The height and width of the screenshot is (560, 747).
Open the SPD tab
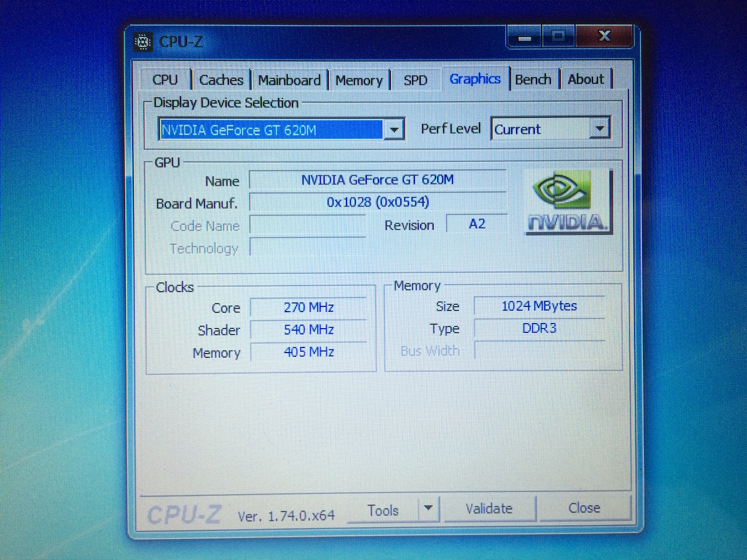coord(416,80)
